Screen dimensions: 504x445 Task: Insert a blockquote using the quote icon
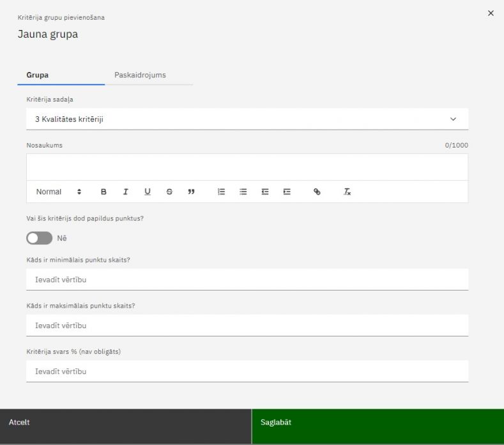[191, 192]
